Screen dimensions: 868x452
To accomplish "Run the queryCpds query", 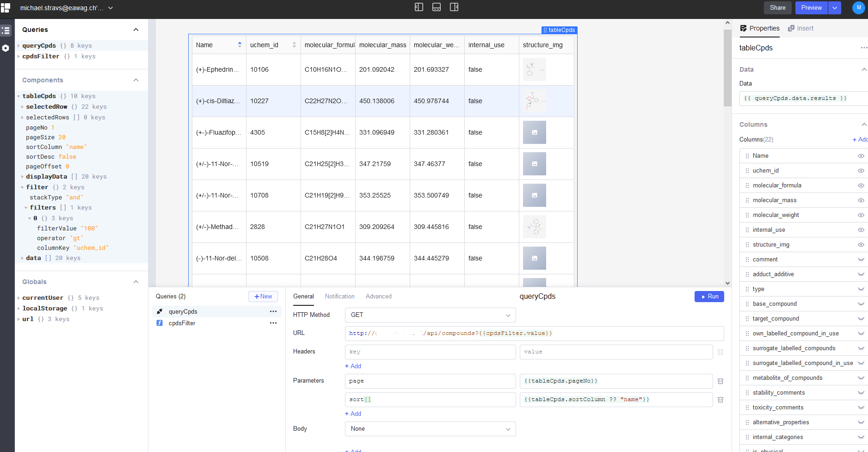I will (x=709, y=296).
